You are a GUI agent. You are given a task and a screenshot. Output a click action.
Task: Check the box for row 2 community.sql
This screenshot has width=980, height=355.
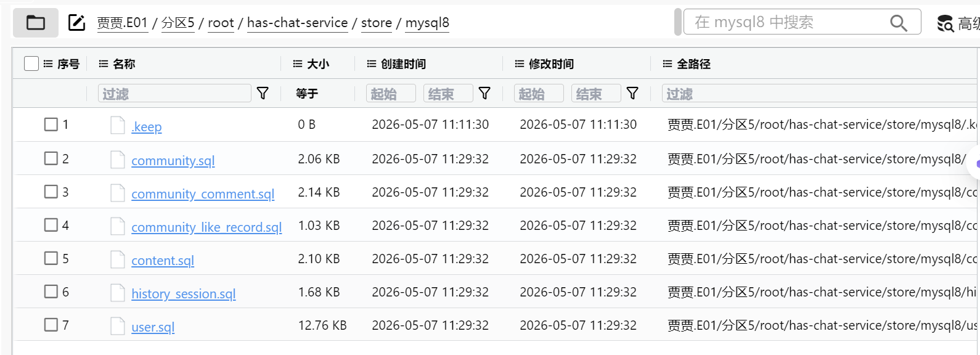point(51,158)
